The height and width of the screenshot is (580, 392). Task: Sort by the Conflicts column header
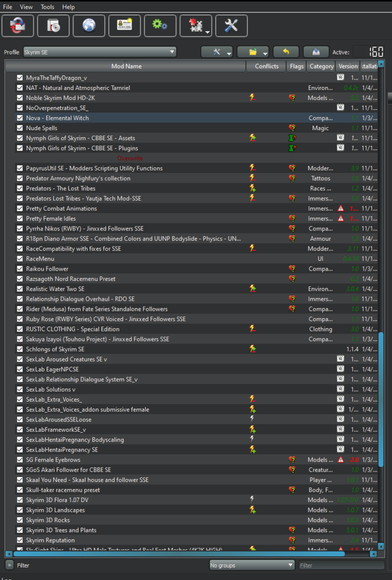click(266, 66)
